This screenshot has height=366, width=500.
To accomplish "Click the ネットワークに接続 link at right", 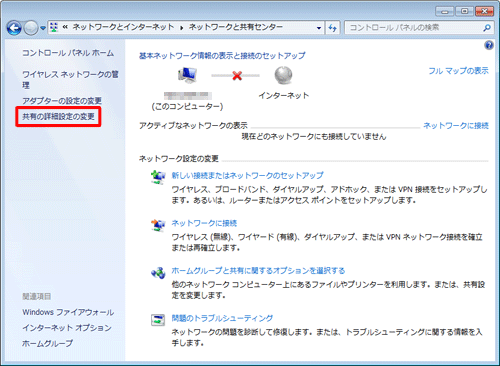I will pos(456,126).
